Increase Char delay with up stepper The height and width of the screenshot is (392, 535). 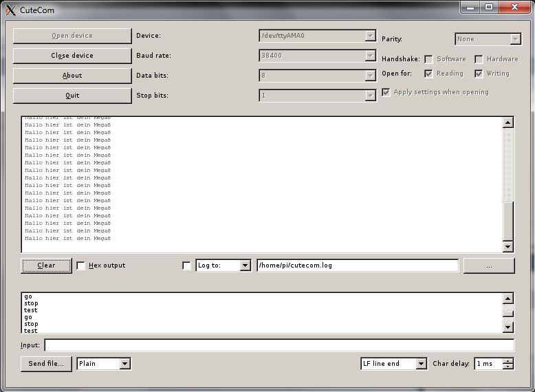508,361
